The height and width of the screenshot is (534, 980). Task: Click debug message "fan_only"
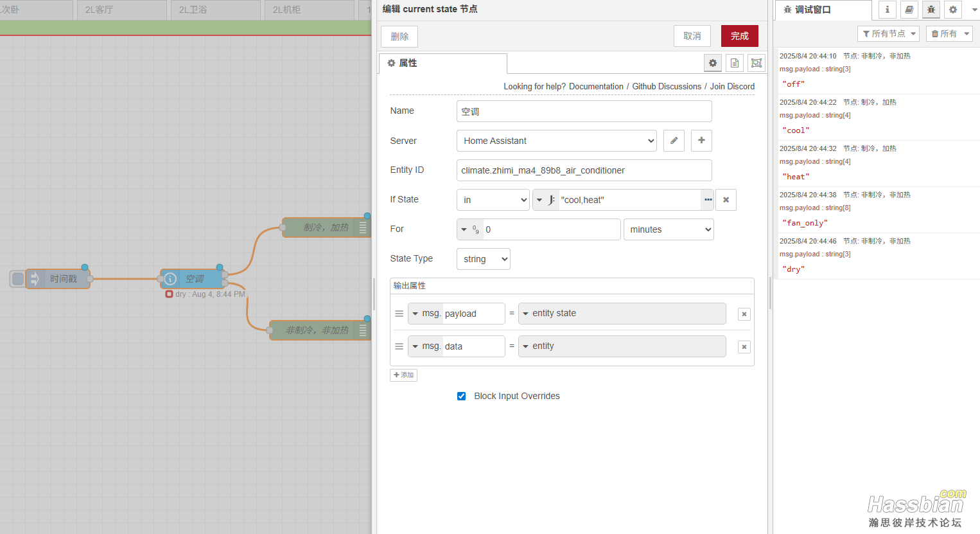pyautogui.click(x=805, y=223)
